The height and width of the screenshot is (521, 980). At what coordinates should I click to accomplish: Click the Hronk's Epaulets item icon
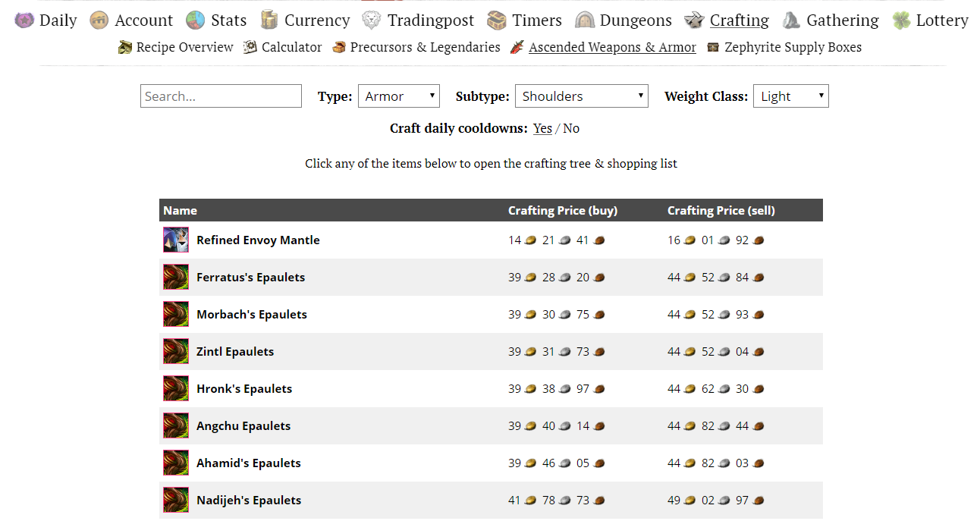pos(176,388)
